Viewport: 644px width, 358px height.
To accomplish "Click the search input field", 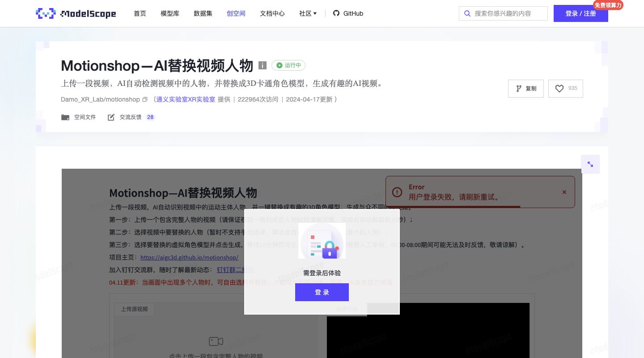I will pyautogui.click(x=503, y=13).
